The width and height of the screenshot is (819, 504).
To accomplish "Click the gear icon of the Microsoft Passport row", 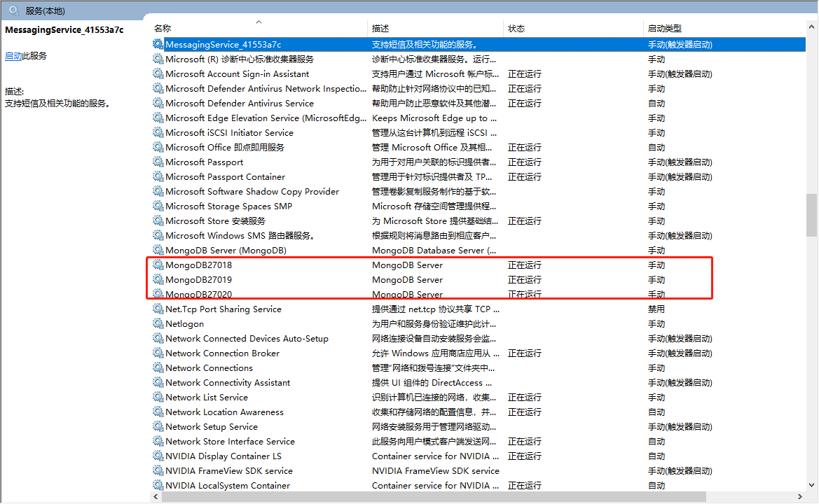I will [x=158, y=162].
